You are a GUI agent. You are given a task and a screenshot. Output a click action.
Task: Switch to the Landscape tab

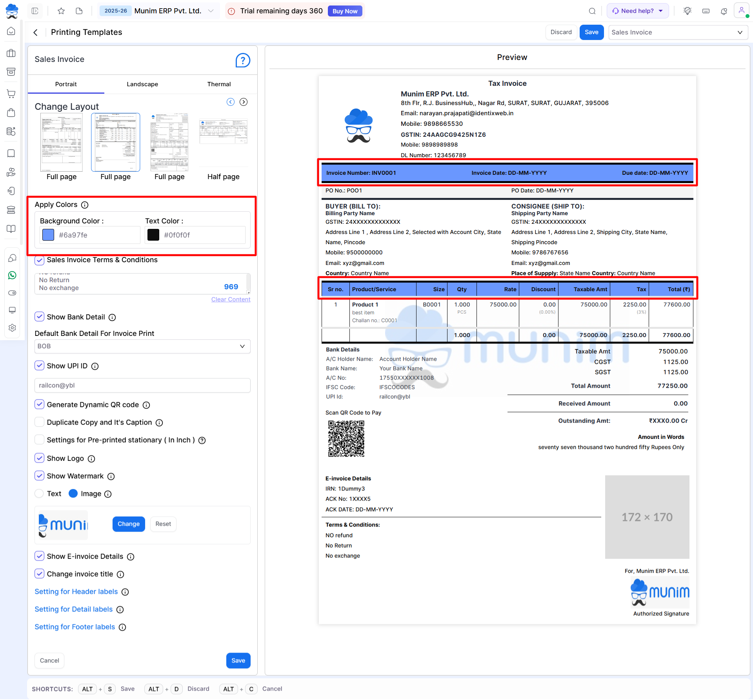(142, 84)
